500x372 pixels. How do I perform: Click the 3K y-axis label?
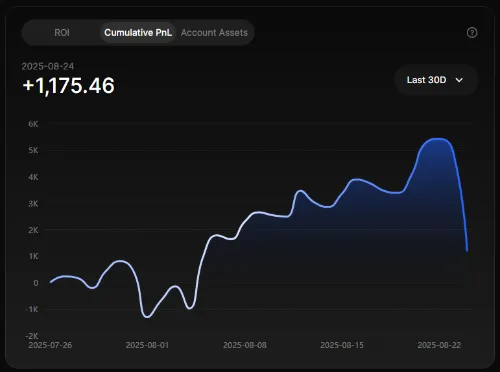pos(33,203)
